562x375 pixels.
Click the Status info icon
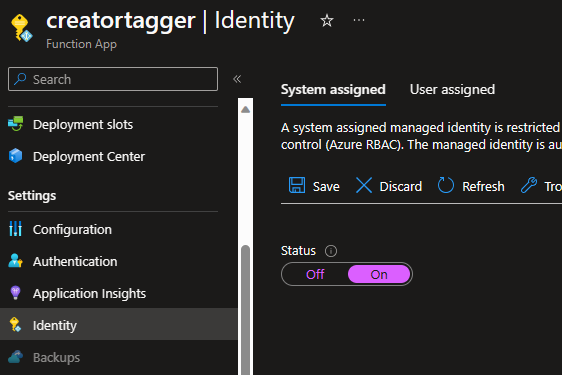tap(331, 251)
